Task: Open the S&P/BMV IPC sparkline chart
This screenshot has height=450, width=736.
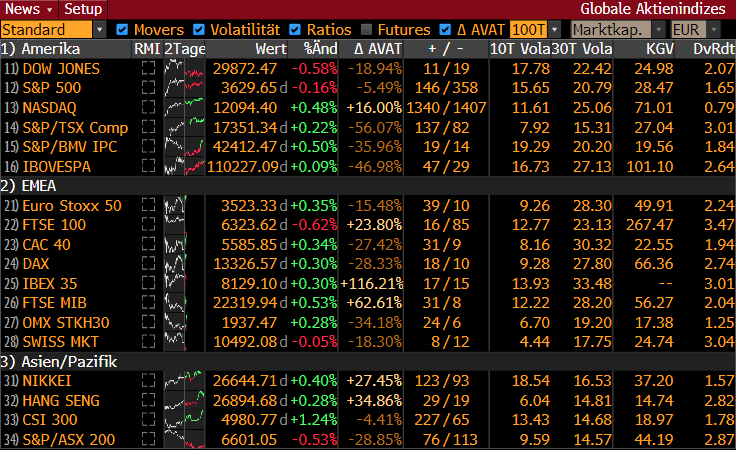Action: click(184, 147)
